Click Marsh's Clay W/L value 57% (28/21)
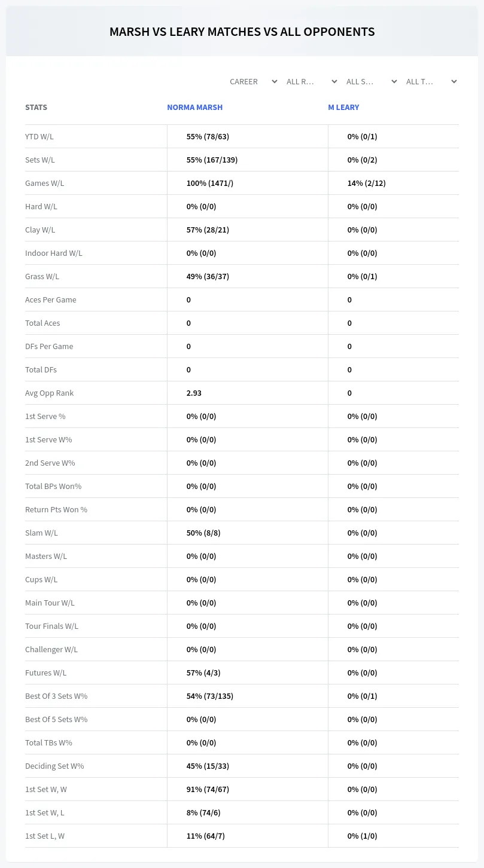This screenshot has width=484, height=868. (208, 230)
